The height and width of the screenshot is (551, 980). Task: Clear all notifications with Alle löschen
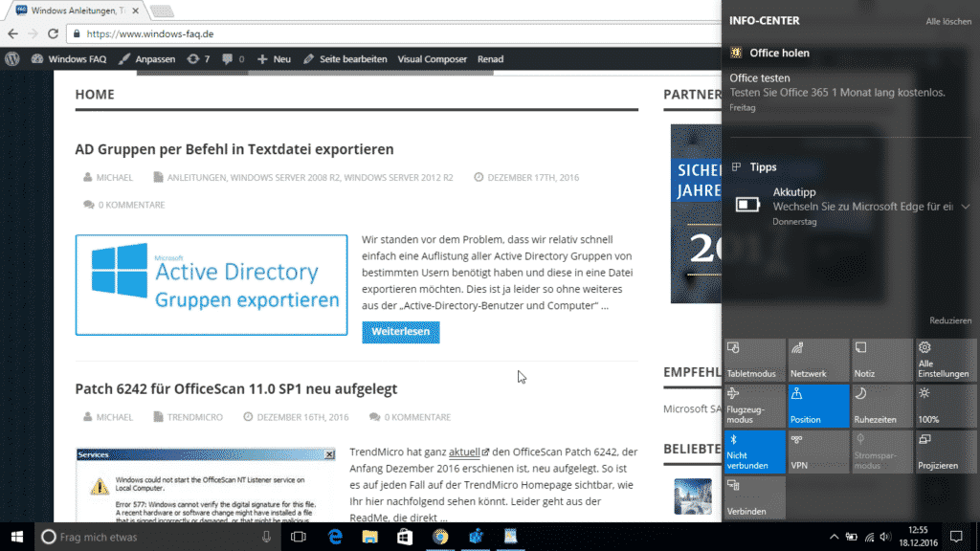[x=948, y=21]
